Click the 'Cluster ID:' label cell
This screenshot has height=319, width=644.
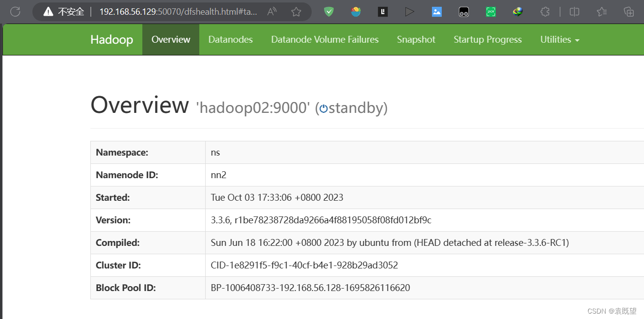148,266
